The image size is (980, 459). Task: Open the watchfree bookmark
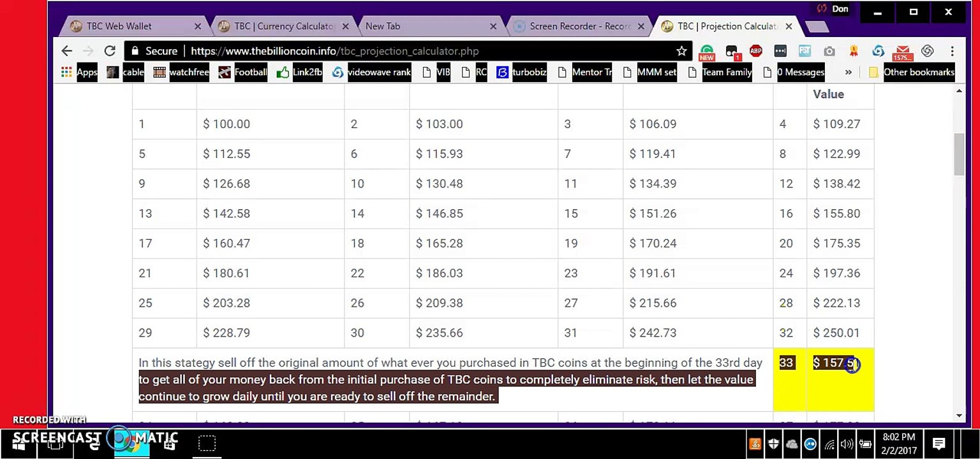click(x=181, y=72)
